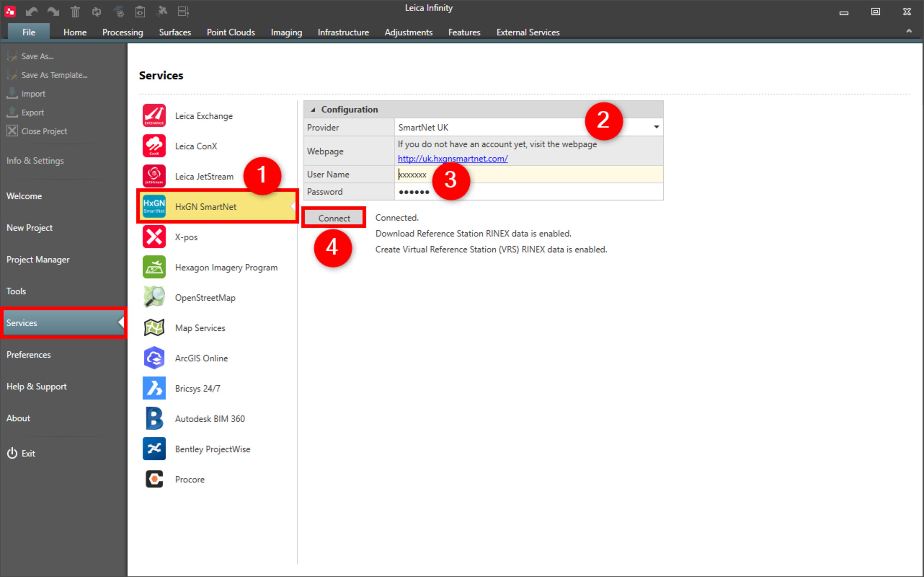Screen dimensions: 924x577
Task: Select the Autodesk BIM 360 icon
Action: tap(154, 419)
